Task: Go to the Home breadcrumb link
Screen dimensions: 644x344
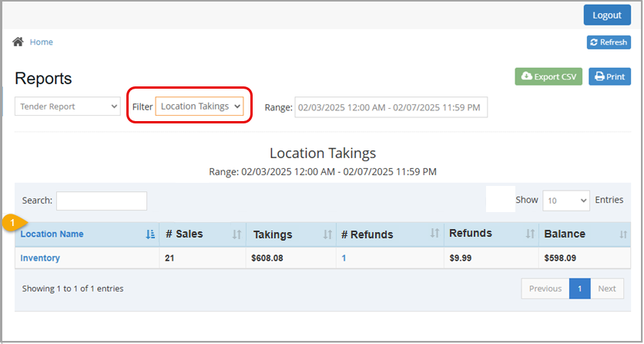Action: click(42, 42)
